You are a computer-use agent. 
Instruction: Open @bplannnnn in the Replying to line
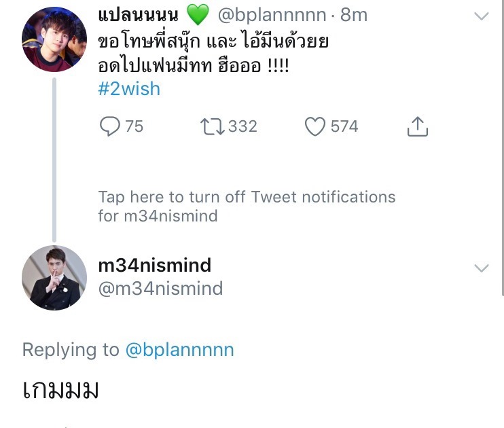pyautogui.click(x=179, y=350)
